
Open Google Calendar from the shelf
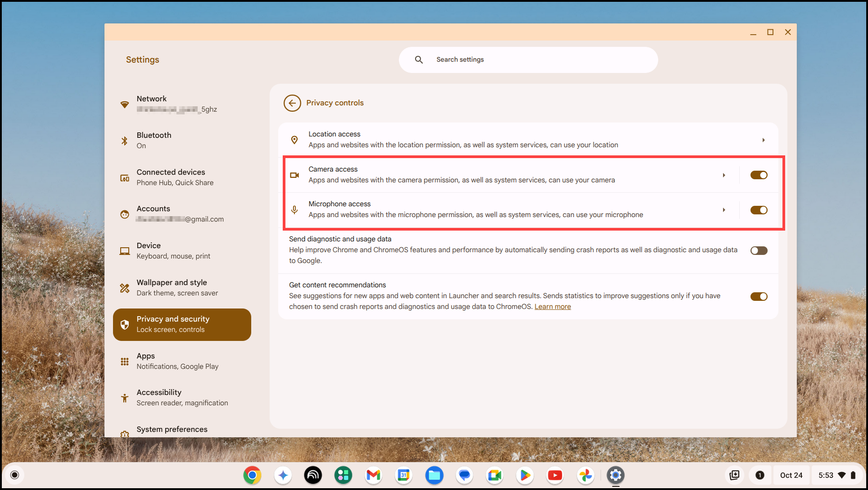[404, 475]
